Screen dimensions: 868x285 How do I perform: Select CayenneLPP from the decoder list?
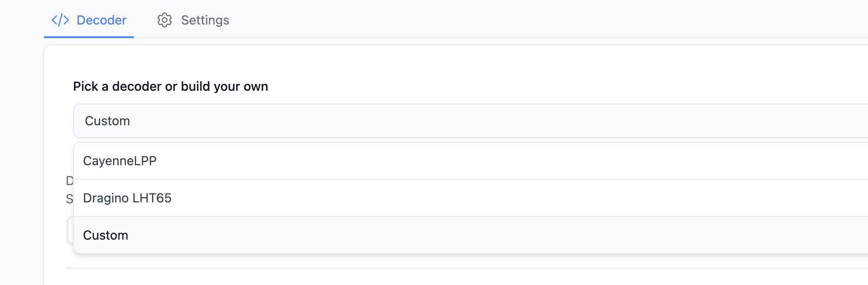120,160
